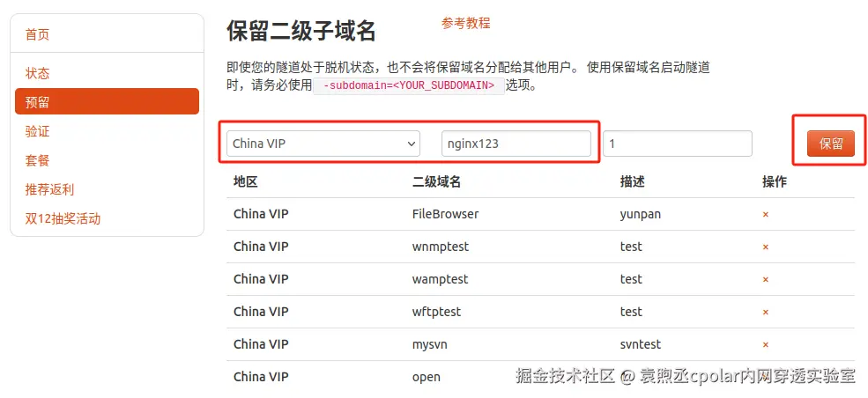Go to 首页 in the sidebar
This screenshot has width=868, height=398.
point(37,34)
